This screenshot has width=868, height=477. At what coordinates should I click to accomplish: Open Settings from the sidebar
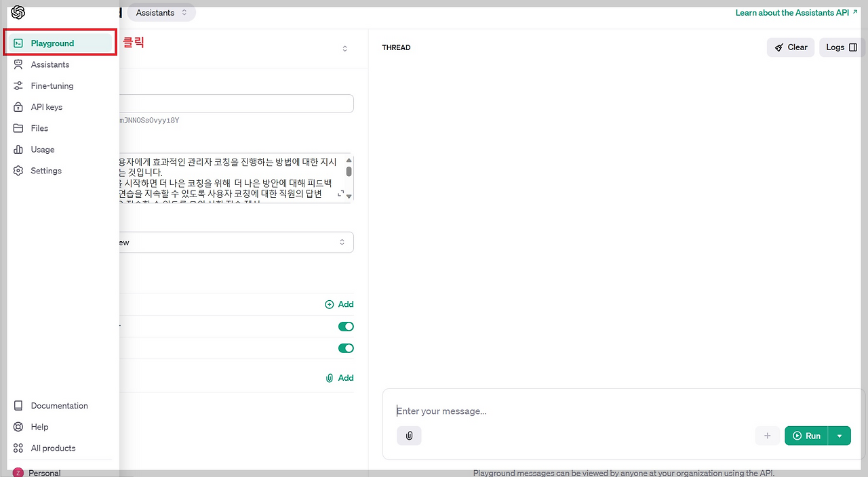coord(46,170)
